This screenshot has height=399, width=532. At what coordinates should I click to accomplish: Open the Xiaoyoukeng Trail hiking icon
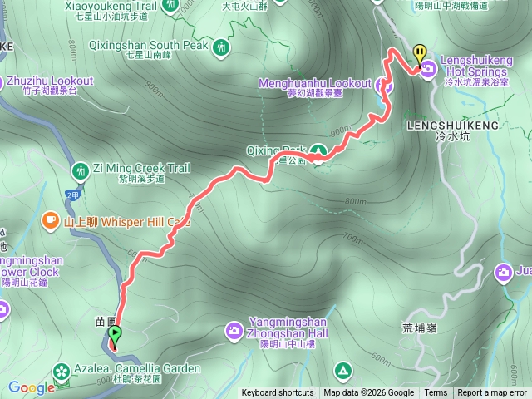[x=170, y=5]
